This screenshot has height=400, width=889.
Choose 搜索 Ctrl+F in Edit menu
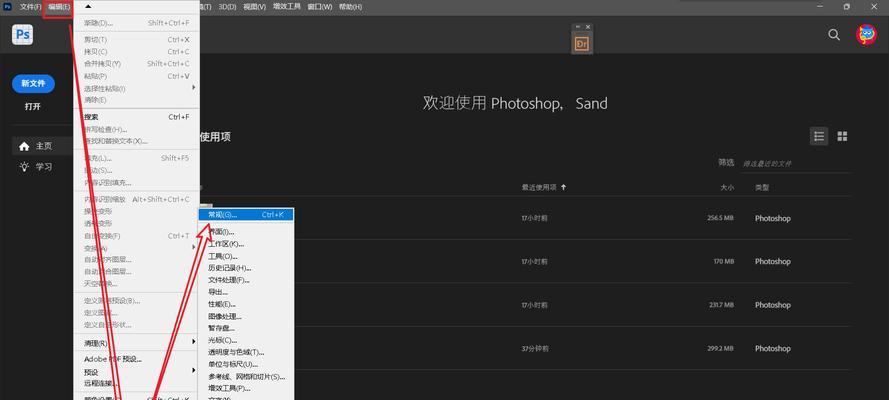pos(136,117)
